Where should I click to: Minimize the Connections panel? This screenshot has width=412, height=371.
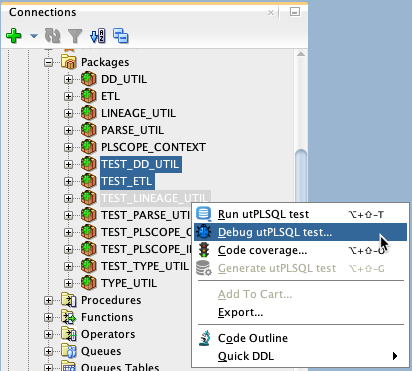pyautogui.click(x=295, y=12)
